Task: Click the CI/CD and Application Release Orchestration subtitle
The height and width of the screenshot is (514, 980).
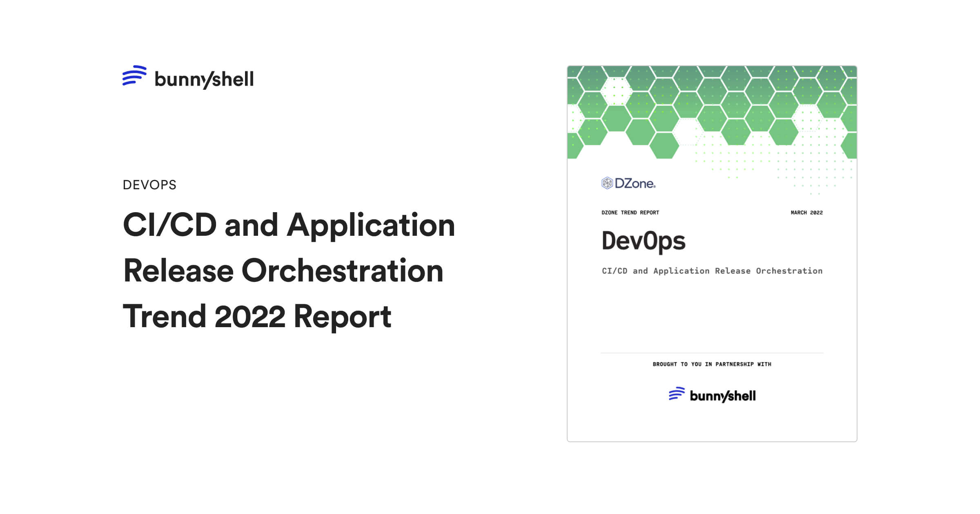Action: tap(712, 270)
